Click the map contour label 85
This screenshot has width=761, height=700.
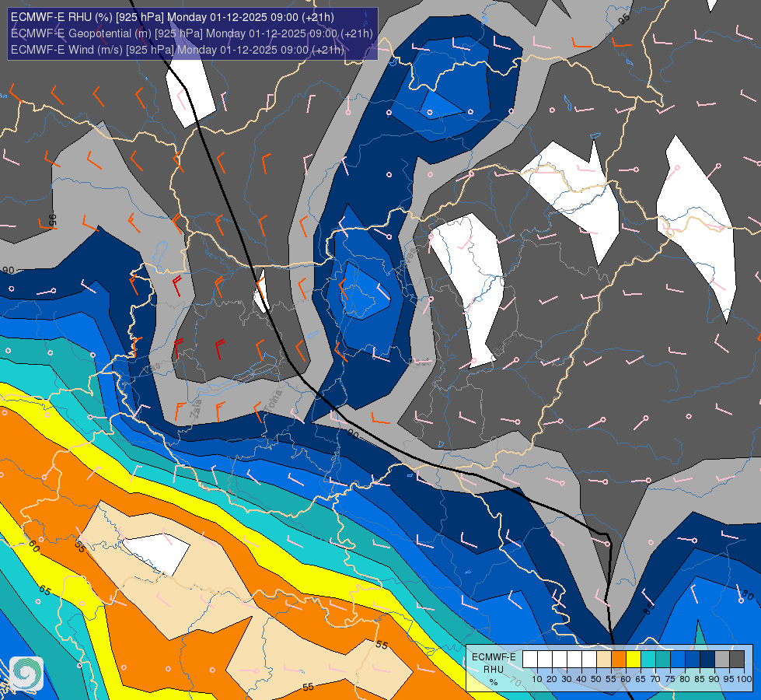click(x=649, y=609)
